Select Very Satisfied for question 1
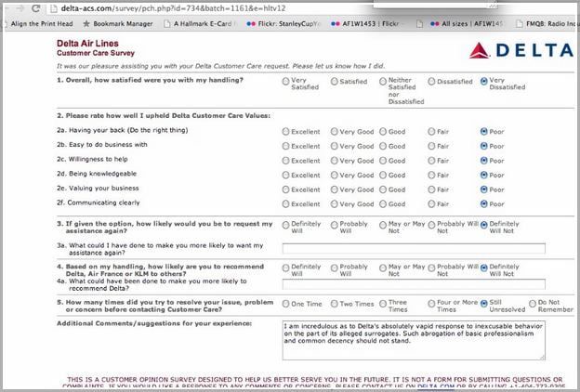Screen dimensions: 580x392 pos(285,81)
